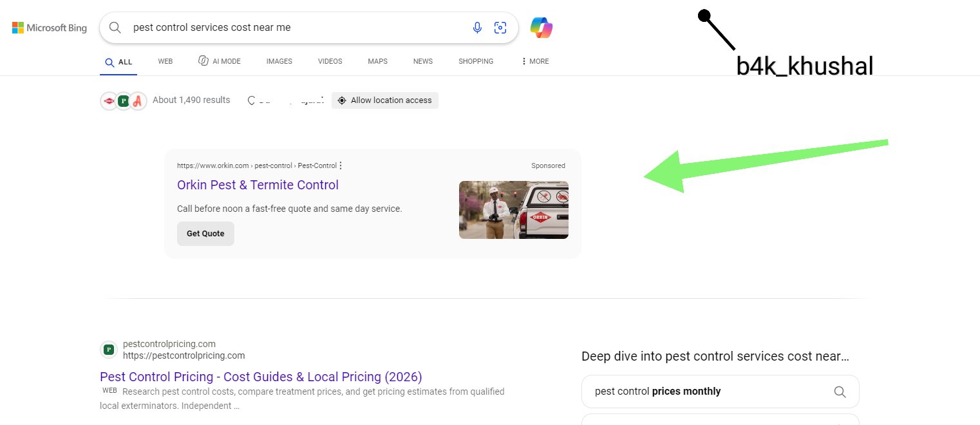Open Orkin ad three-dot options menu

(x=341, y=165)
